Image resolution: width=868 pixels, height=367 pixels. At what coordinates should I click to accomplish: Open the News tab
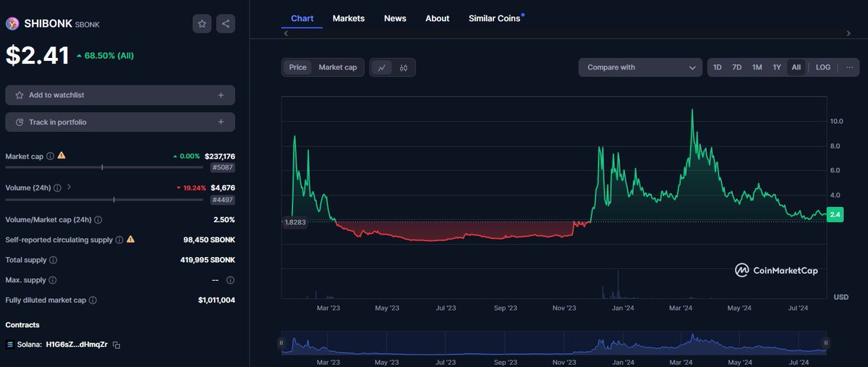395,18
